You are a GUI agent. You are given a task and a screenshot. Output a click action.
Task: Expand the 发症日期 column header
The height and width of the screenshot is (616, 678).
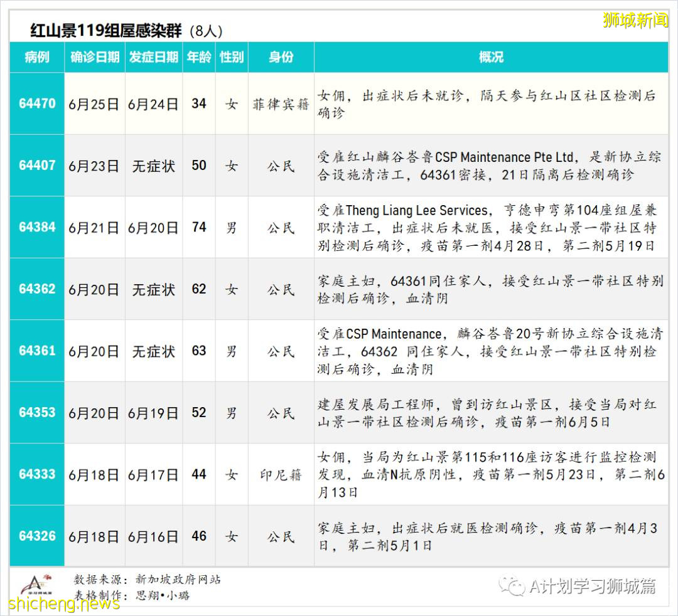[153, 57]
